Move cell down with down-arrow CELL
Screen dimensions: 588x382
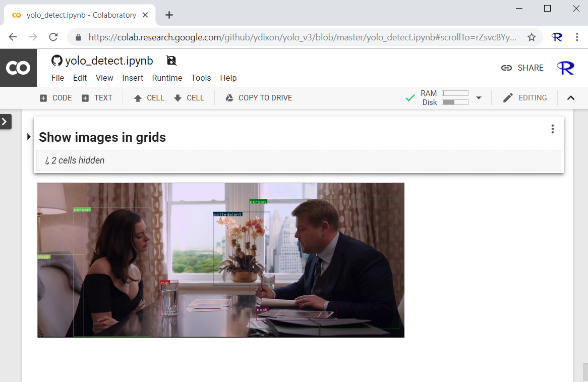coord(189,98)
